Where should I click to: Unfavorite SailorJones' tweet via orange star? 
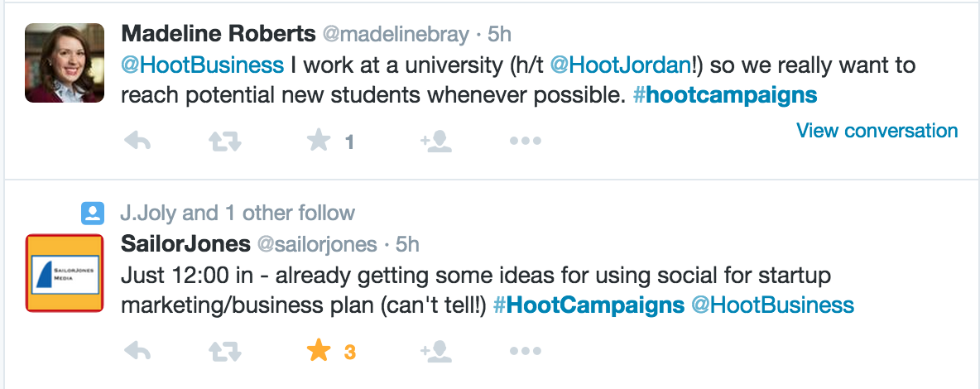pyautogui.click(x=319, y=351)
